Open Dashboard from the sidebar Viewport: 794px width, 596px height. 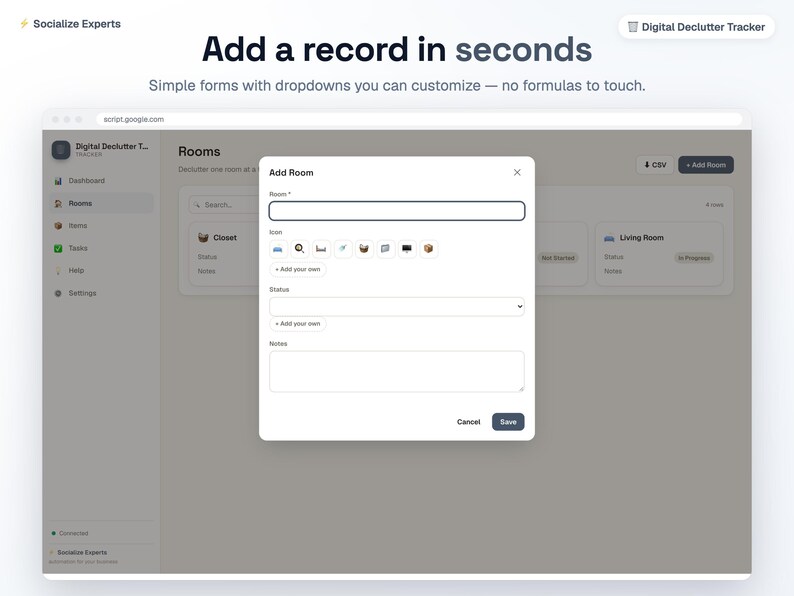(101, 181)
